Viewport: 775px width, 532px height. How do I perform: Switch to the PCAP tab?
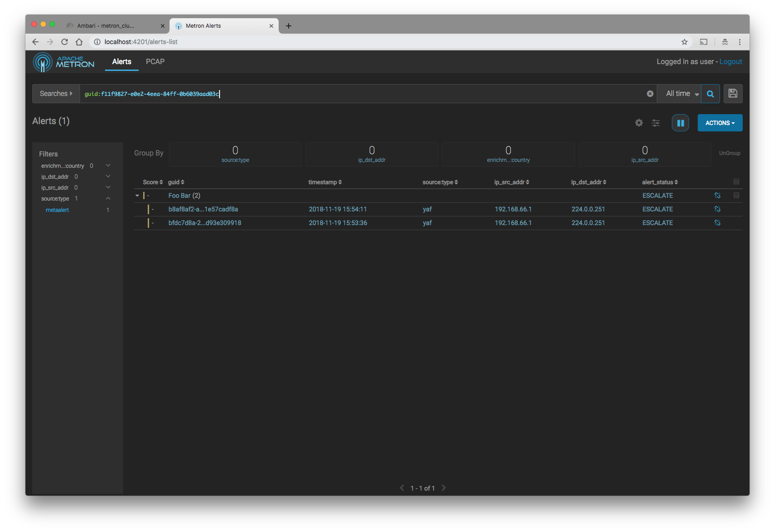[x=155, y=62]
